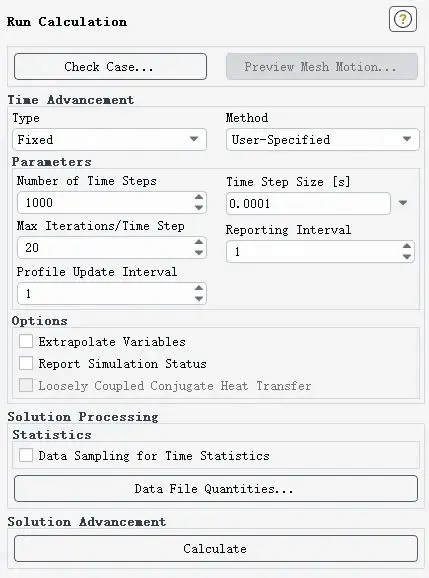Screen dimensions: 429x578
Task: Decrease Profile Update Interval with down arrow
Action: point(199,299)
